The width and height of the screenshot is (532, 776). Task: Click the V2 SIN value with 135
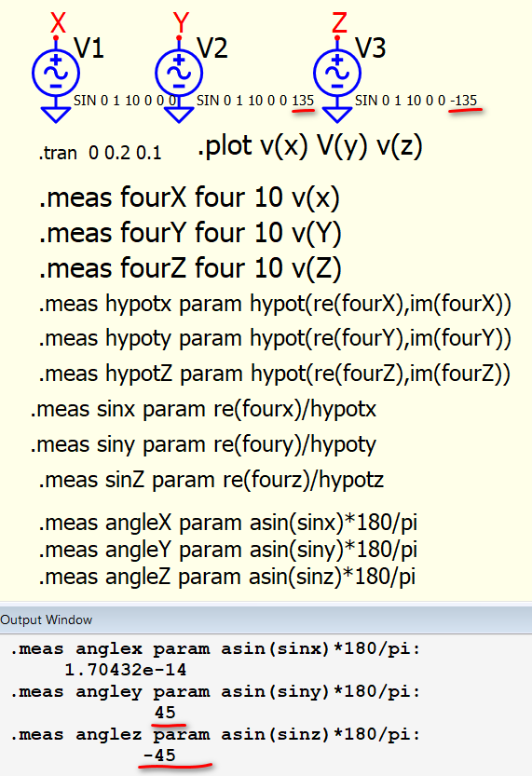click(x=255, y=101)
